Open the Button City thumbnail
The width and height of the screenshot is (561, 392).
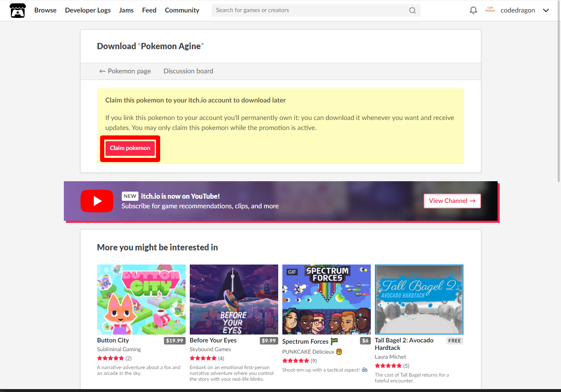[141, 300]
